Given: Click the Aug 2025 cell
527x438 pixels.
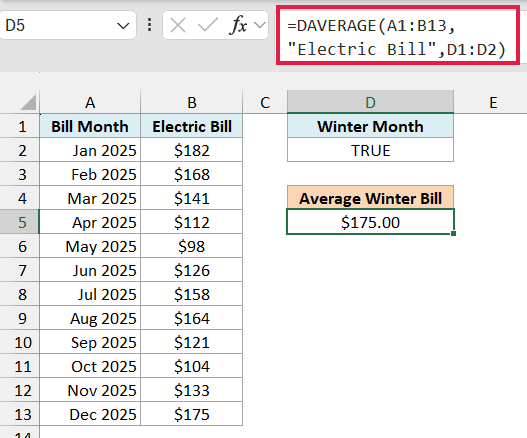Looking at the screenshot, I should 90,318.
